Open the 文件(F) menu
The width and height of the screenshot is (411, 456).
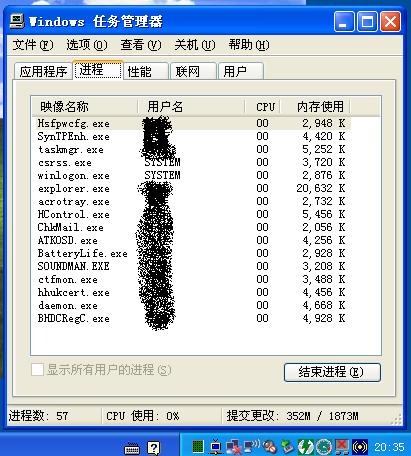[33, 45]
